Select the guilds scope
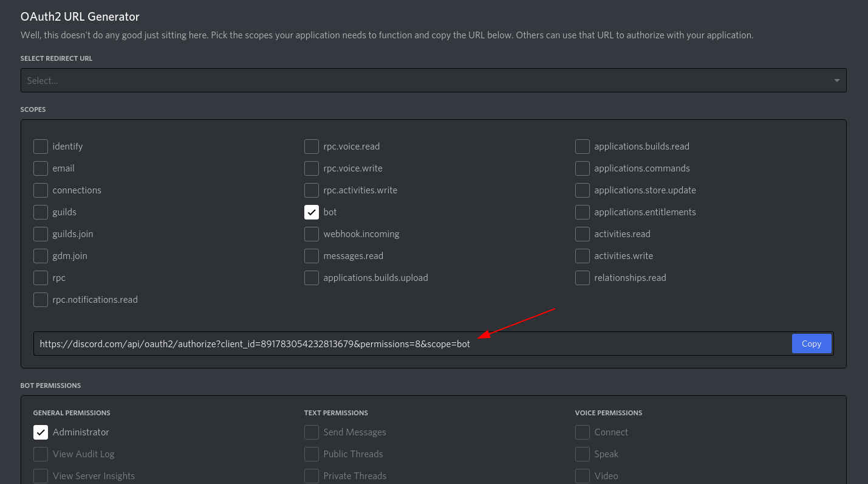Image resolution: width=868 pixels, height=484 pixels. [x=41, y=212]
